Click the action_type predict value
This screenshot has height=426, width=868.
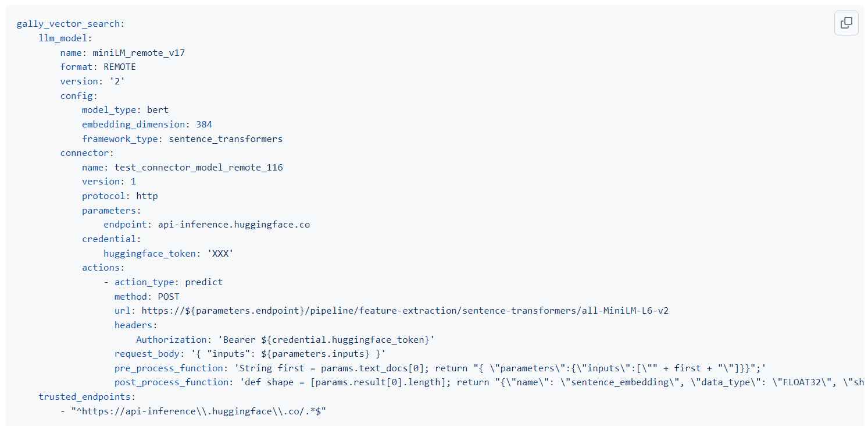click(203, 282)
